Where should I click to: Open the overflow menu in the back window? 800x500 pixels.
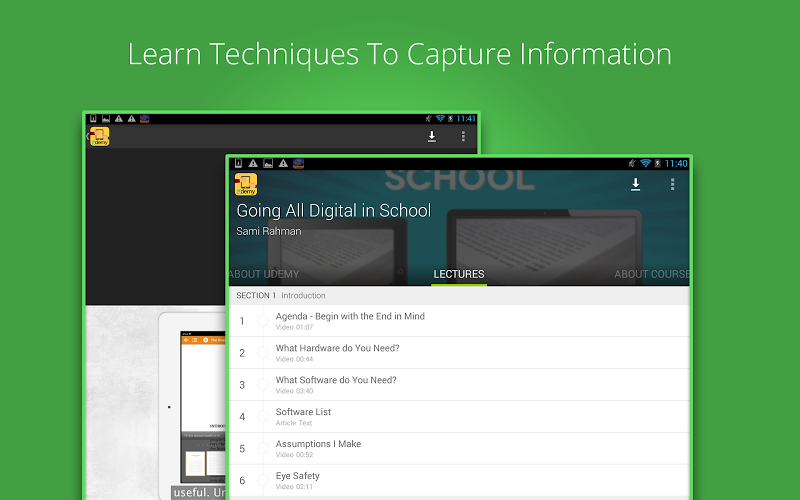pos(463,136)
